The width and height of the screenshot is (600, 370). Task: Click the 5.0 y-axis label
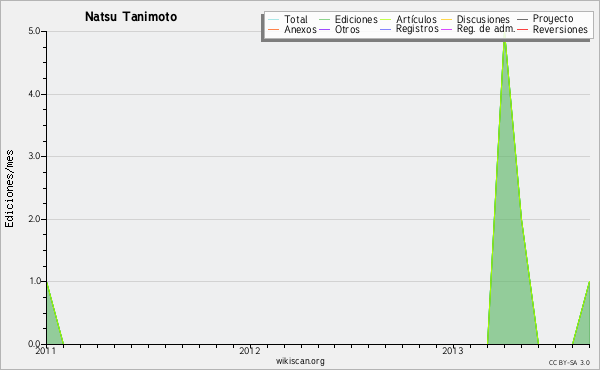tap(34, 31)
